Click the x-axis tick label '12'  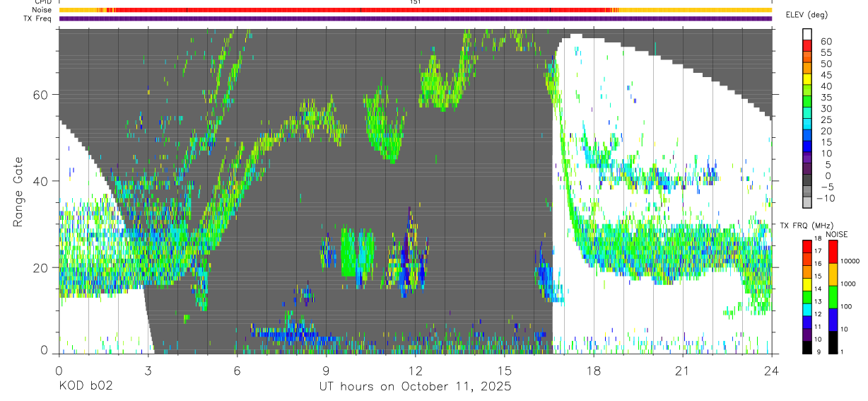[x=415, y=371]
